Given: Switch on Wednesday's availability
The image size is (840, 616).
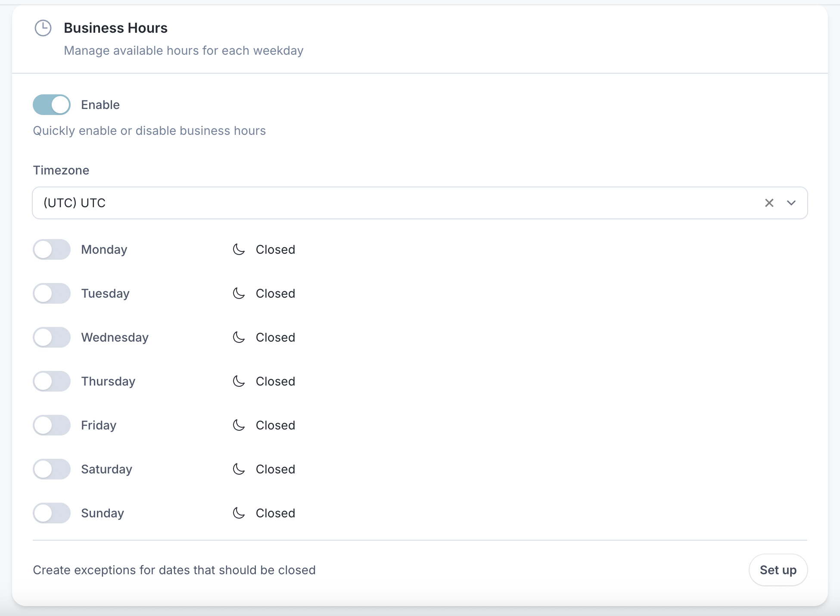Looking at the screenshot, I should 51,337.
